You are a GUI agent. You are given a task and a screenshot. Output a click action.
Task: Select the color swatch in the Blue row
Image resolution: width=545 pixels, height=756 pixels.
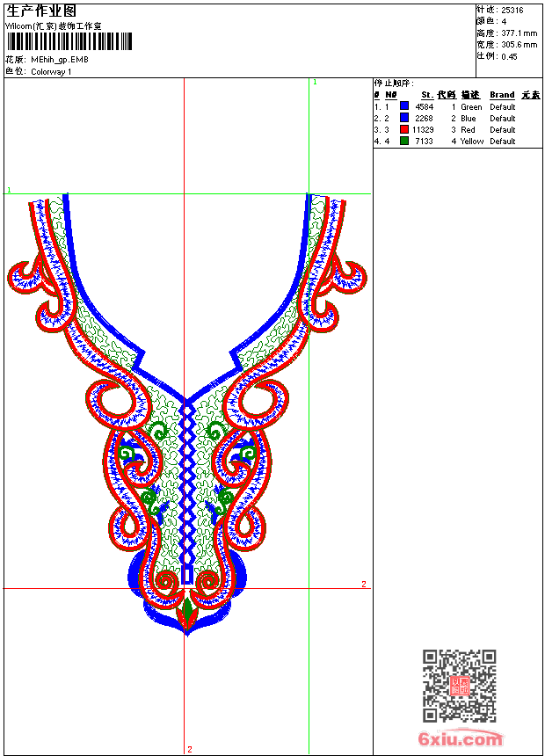(403, 118)
